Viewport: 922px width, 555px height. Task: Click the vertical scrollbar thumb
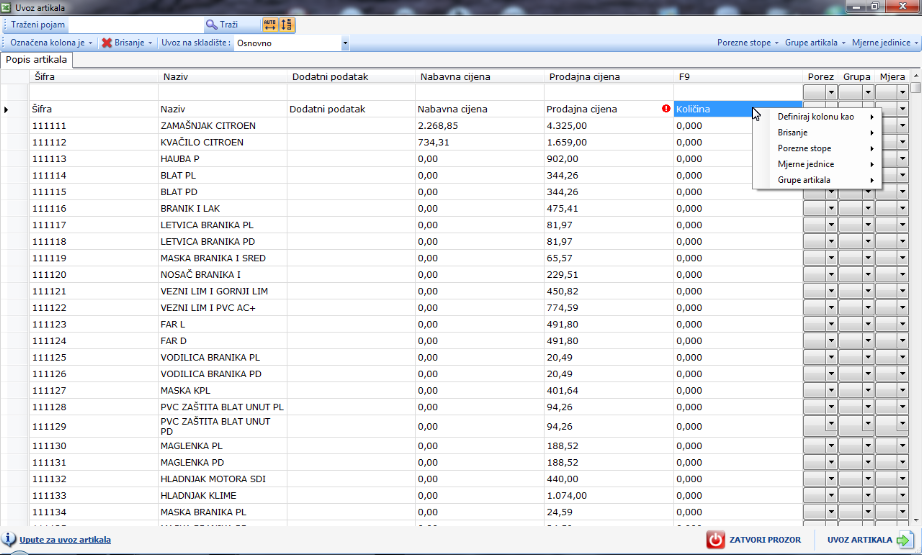916,88
